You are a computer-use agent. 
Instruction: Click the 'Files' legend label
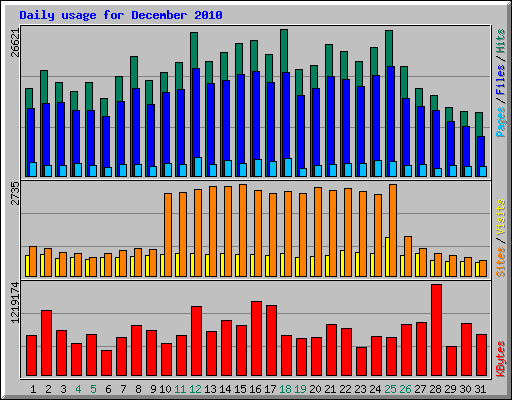pos(500,80)
